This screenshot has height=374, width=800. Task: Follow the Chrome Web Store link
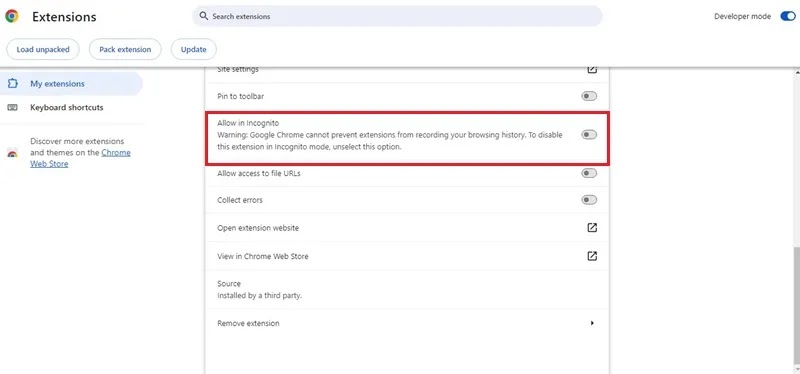click(x=80, y=158)
